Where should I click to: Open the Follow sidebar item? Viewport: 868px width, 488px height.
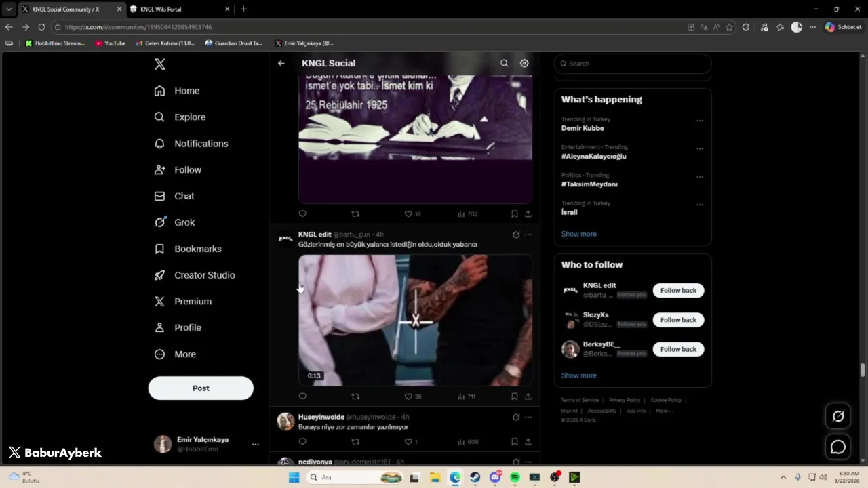[x=178, y=170]
